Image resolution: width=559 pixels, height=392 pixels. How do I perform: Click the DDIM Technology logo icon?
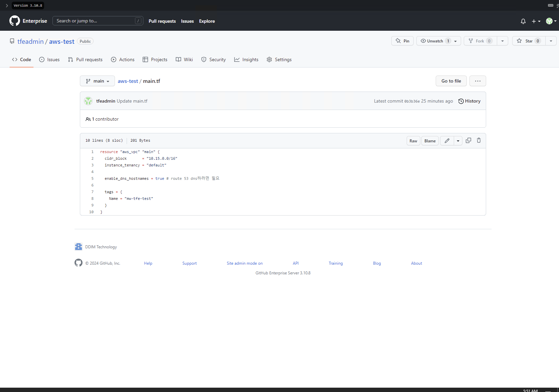[x=79, y=247]
